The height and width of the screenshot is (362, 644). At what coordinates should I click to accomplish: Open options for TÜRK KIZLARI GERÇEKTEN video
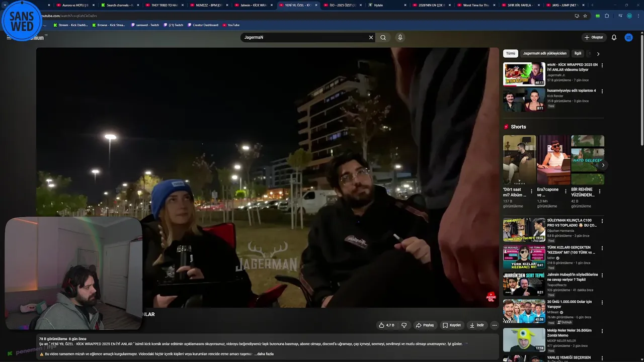(x=602, y=248)
